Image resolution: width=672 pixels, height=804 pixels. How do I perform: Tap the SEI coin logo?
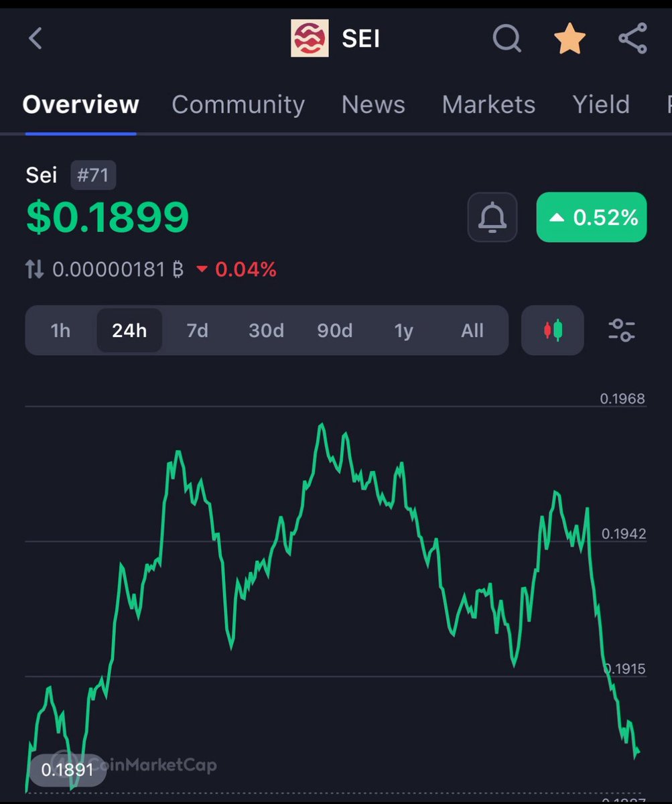coord(310,38)
